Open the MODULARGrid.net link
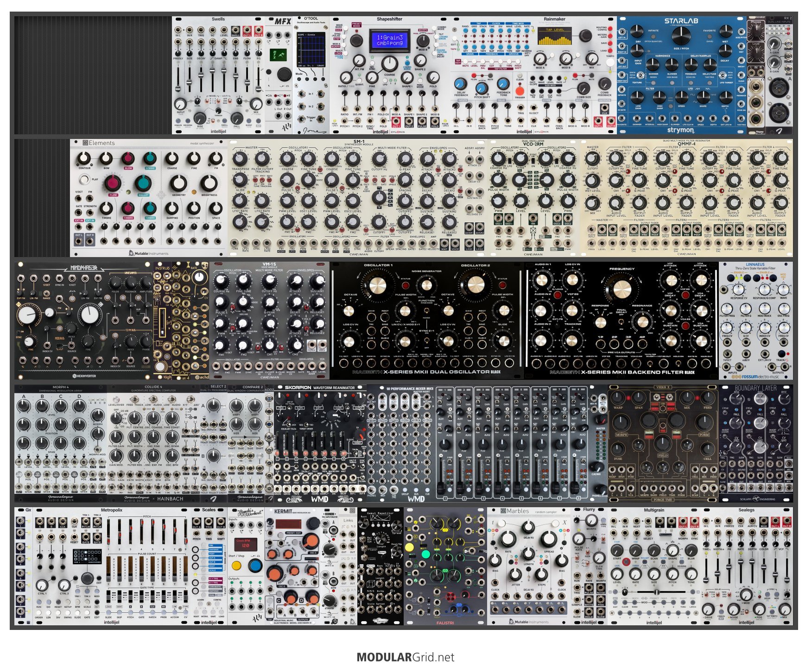This screenshot has height=667, width=812. [406, 657]
